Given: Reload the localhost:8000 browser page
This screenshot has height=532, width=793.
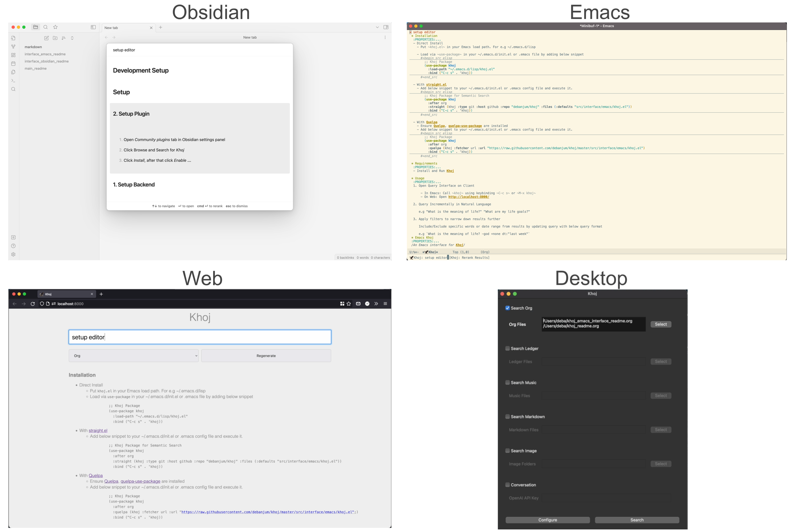Looking at the screenshot, I should pyautogui.click(x=33, y=304).
